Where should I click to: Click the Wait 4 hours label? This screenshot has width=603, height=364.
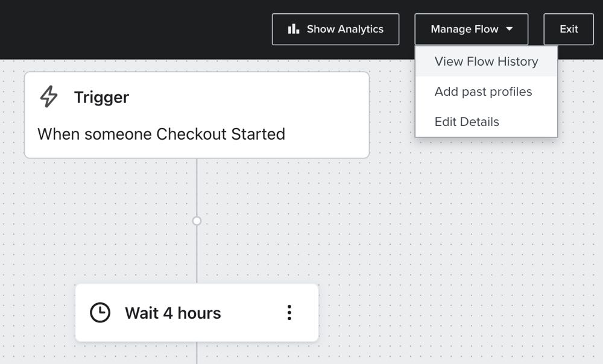pos(173,313)
